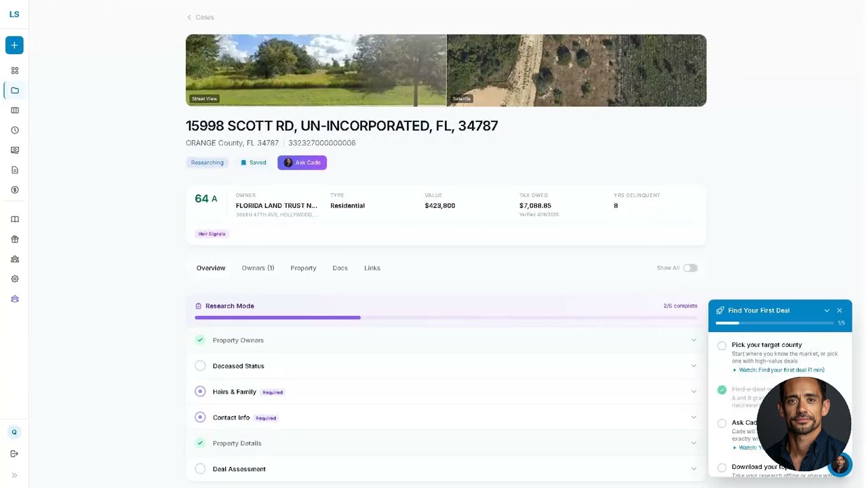The width and height of the screenshot is (868, 488).
Task: Open the settings gear icon in sidebar
Action: 15,279
